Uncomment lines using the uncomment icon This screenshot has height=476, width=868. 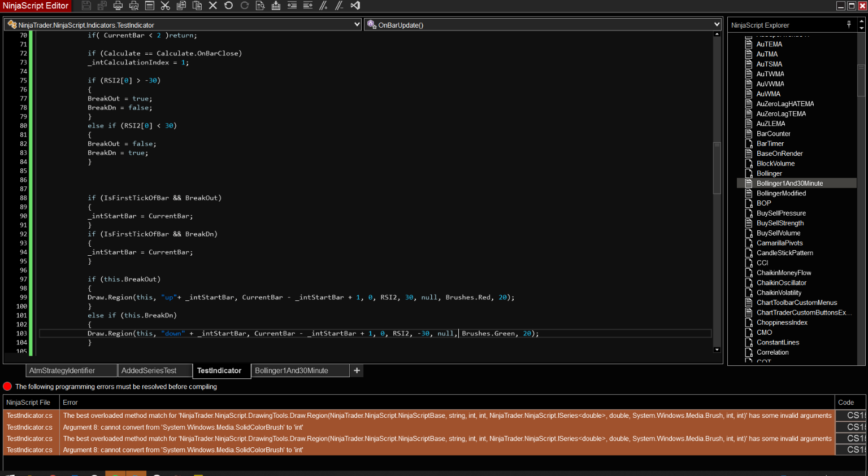339,6
